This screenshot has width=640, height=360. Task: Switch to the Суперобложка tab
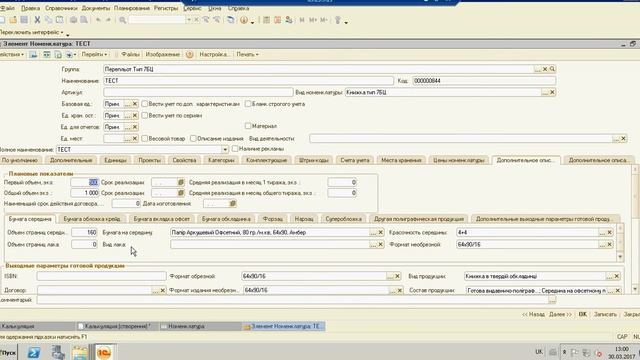344,219
